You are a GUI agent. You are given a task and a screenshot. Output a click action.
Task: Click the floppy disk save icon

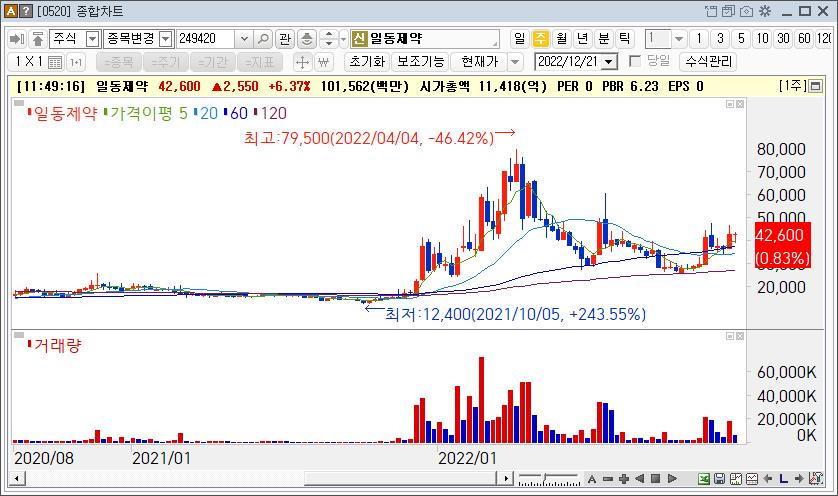(x=719, y=478)
